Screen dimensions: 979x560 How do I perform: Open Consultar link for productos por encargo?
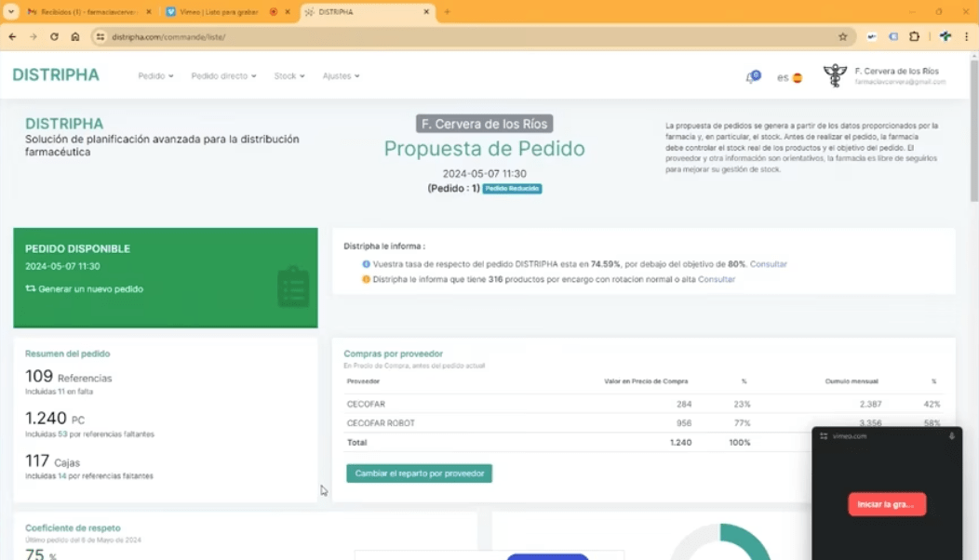[717, 279]
